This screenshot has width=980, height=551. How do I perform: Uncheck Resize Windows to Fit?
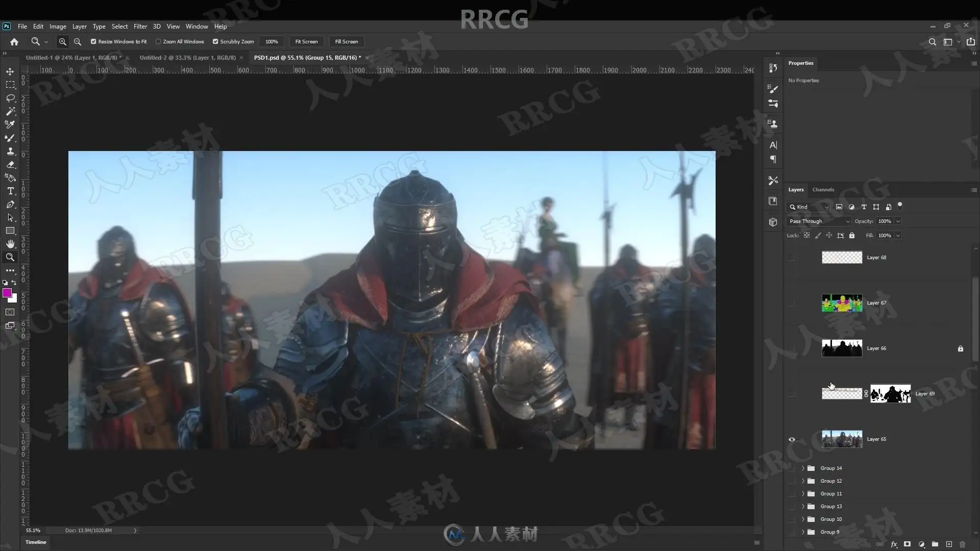(93, 42)
